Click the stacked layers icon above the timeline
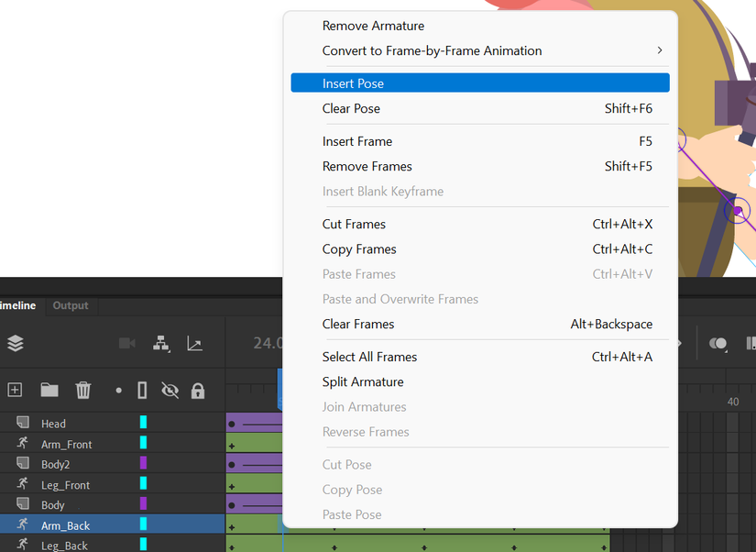This screenshot has height=552, width=756. tap(15, 342)
